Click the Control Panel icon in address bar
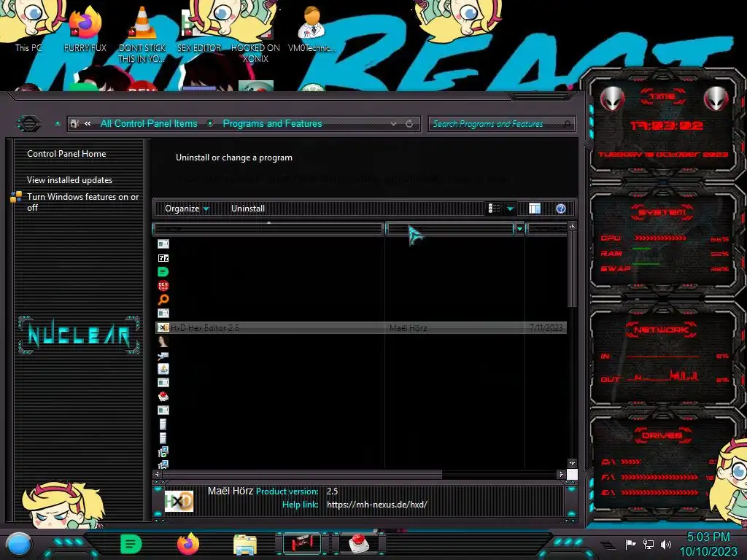Image resolution: width=747 pixels, height=560 pixels. pyautogui.click(x=74, y=124)
